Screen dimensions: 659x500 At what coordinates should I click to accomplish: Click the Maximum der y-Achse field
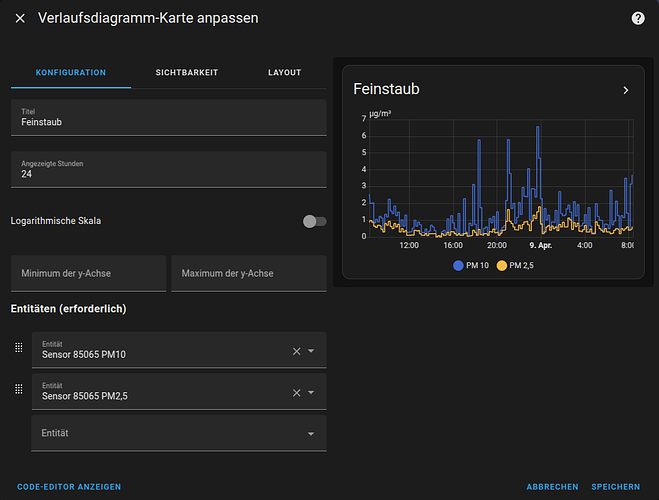[249, 274]
